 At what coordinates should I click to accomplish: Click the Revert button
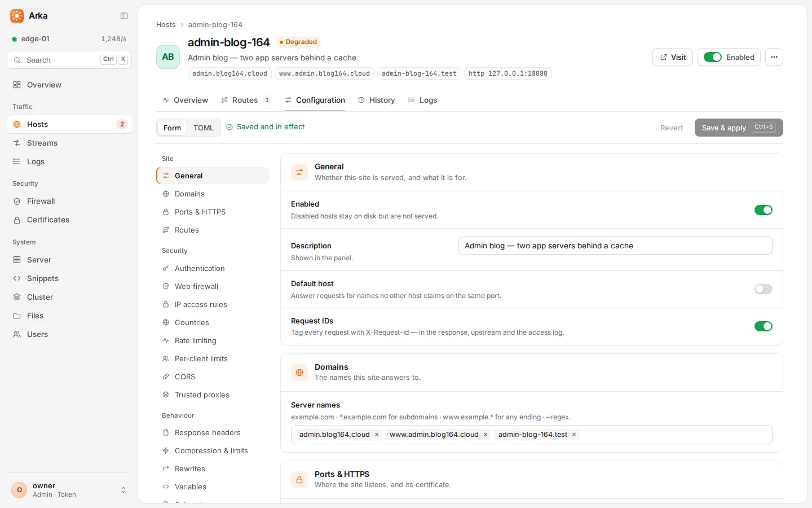[x=672, y=128]
